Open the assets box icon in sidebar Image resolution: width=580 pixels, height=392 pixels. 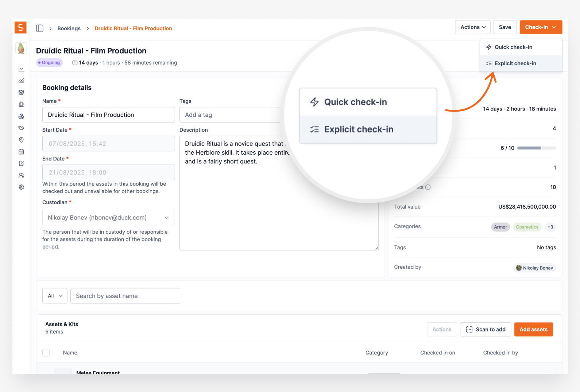[x=21, y=93]
